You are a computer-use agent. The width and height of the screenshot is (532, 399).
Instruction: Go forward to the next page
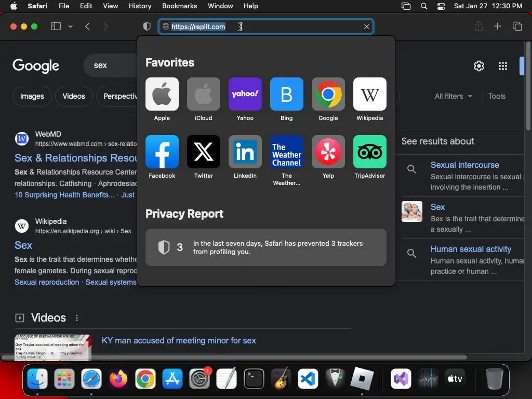(105, 26)
